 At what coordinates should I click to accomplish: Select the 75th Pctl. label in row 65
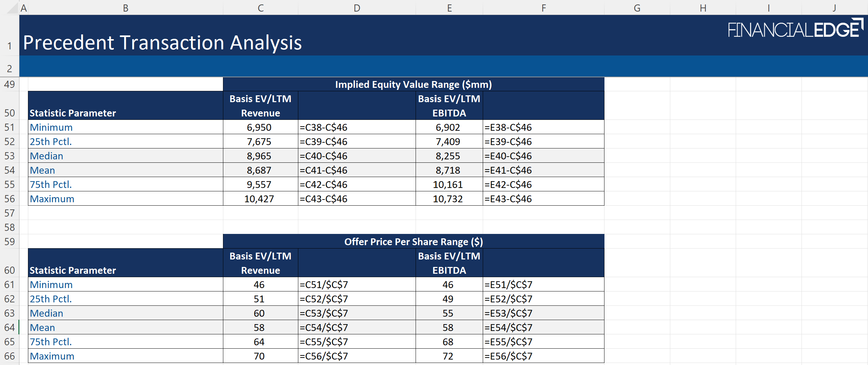(51, 342)
